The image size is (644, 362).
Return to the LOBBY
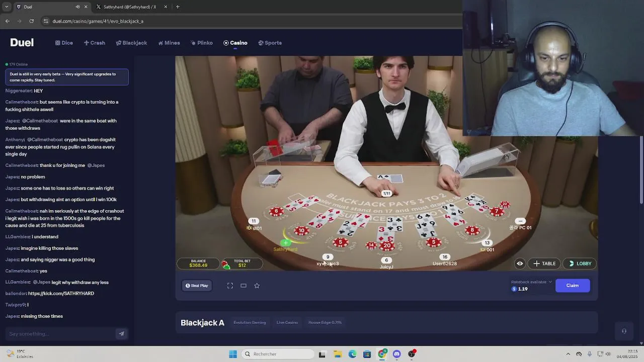[x=580, y=263]
